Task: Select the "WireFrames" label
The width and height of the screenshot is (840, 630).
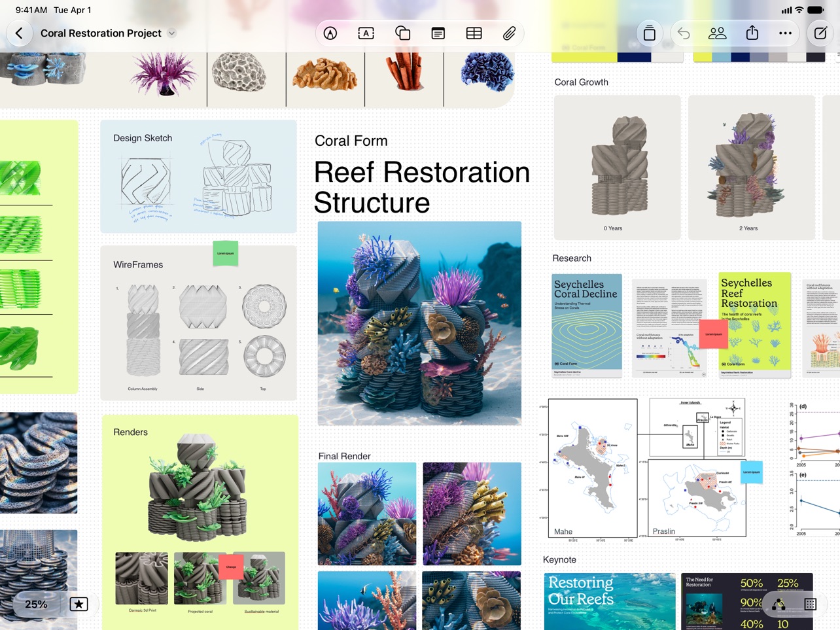Action: (138, 264)
